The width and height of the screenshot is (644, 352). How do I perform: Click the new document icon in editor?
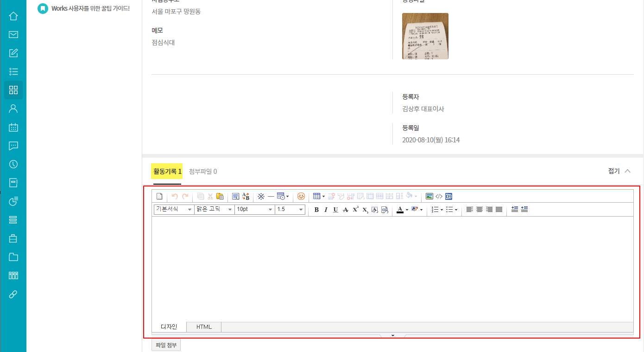coord(159,196)
